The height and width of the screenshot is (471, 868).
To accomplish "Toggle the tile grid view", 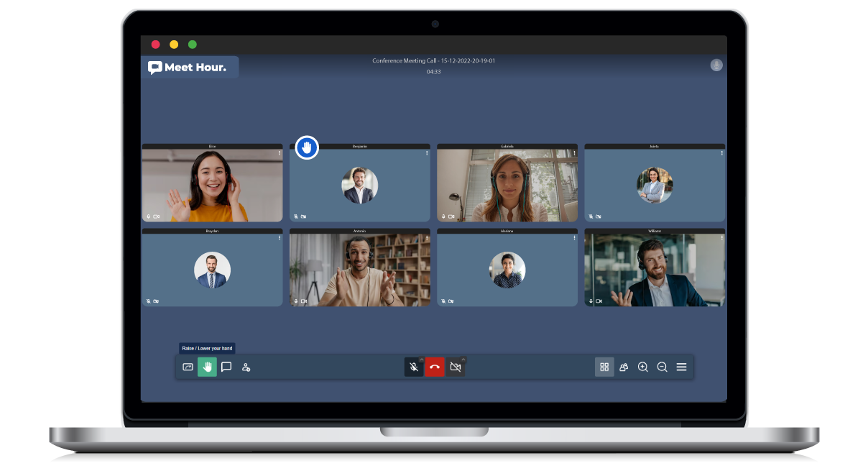I will (x=604, y=367).
